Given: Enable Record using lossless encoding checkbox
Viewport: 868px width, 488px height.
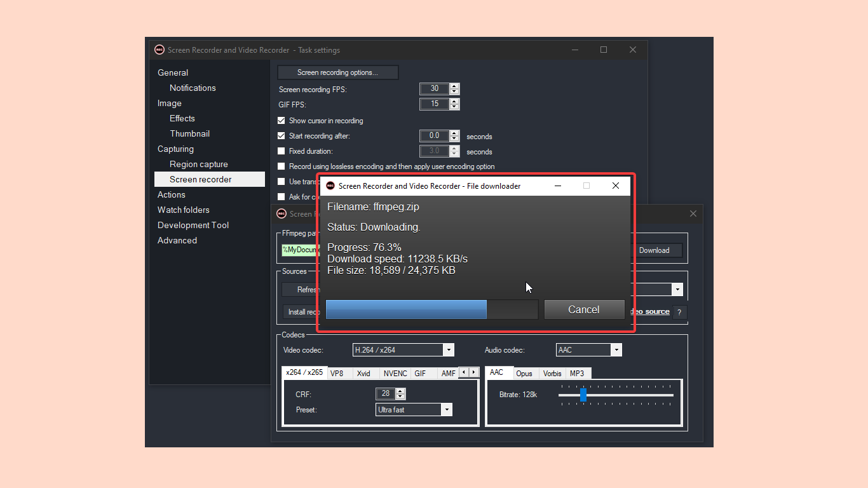Looking at the screenshot, I should tap(281, 166).
